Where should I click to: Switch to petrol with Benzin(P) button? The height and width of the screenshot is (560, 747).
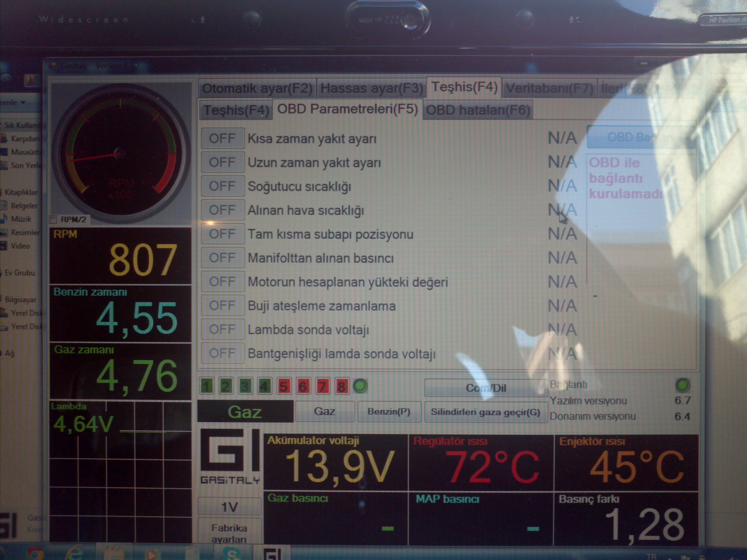point(389,412)
